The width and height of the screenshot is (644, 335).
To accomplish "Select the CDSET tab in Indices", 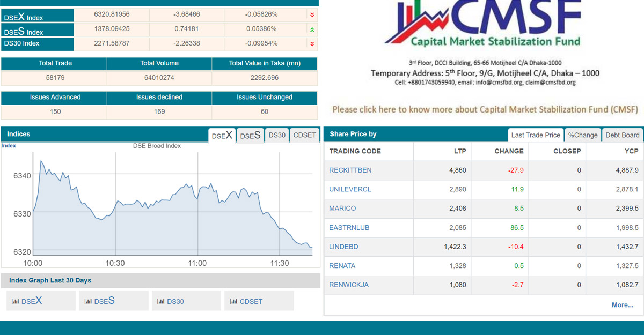I will (x=305, y=136).
